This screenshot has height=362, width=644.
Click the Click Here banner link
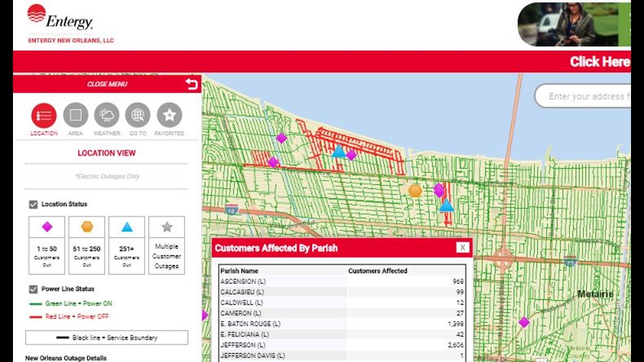[599, 62]
